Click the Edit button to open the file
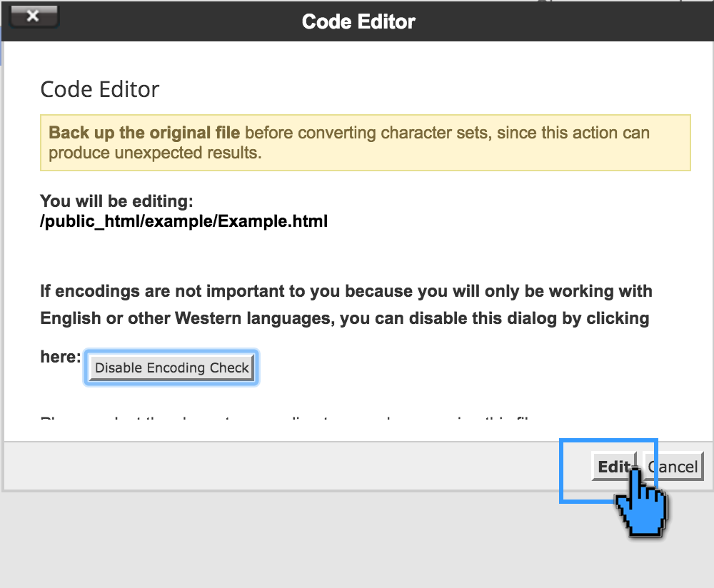 615,467
